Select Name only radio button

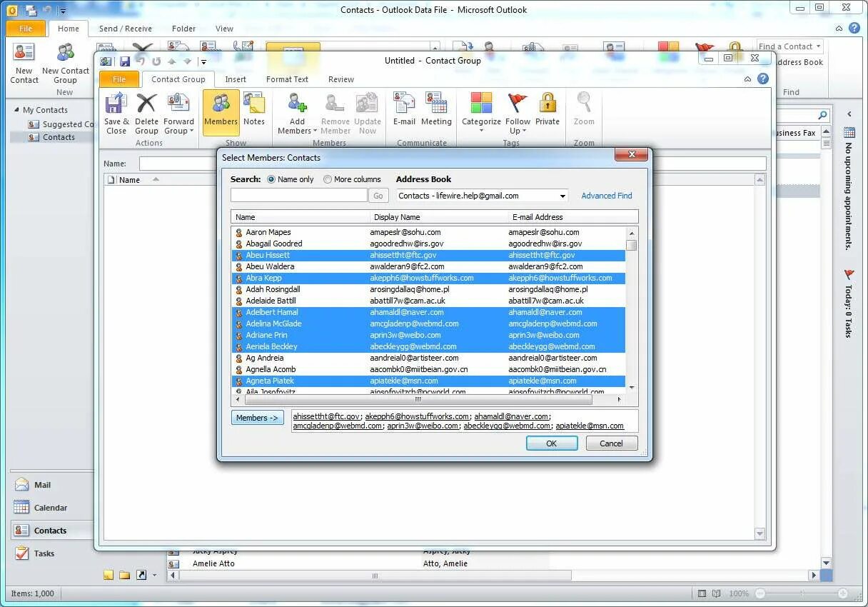pos(271,179)
